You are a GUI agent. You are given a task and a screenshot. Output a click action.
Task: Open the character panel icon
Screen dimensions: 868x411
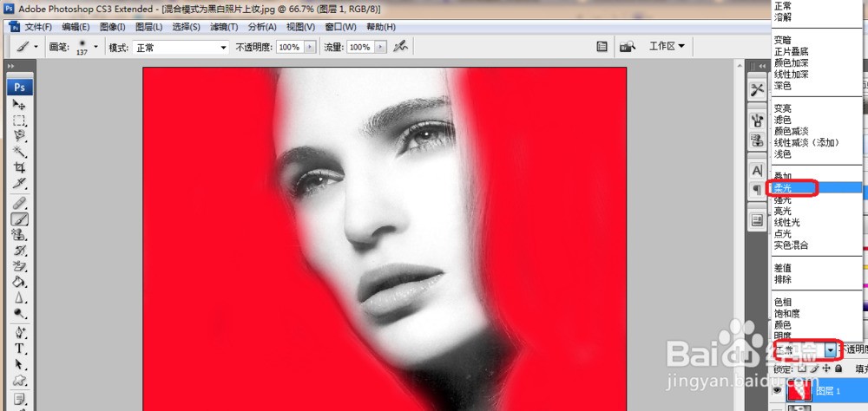pos(757,170)
